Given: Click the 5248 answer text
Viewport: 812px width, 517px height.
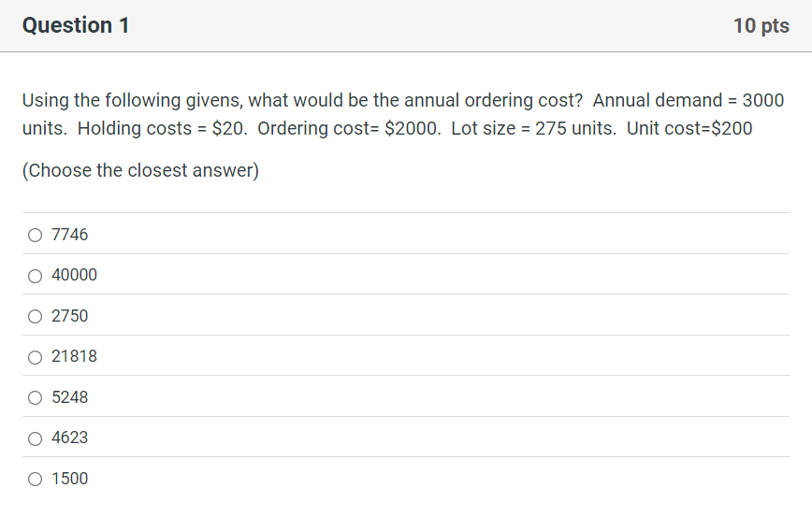Looking at the screenshot, I should [x=69, y=397].
